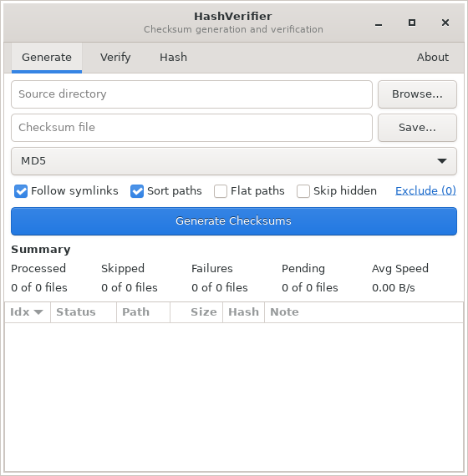Click the Browse... button

(417, 94)
